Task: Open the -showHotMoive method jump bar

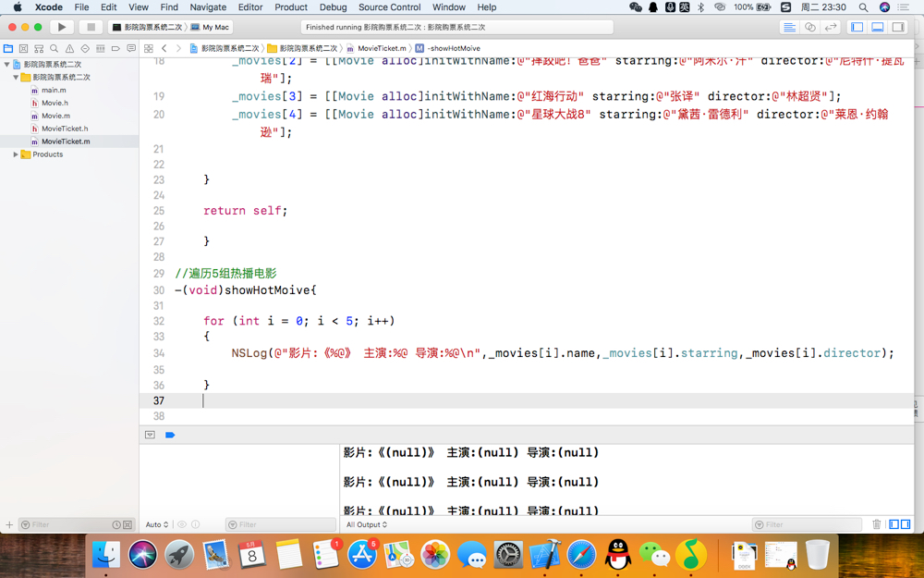Action: point(448,48)
